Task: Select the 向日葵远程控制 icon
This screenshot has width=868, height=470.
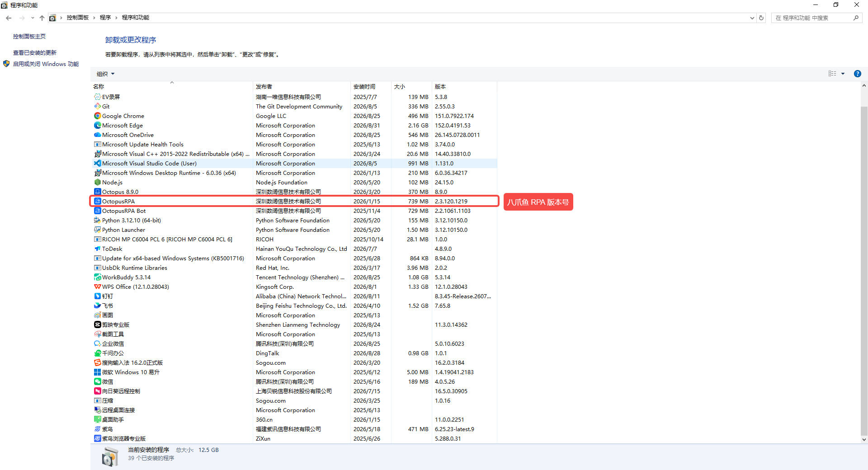Action: (97, 391)
